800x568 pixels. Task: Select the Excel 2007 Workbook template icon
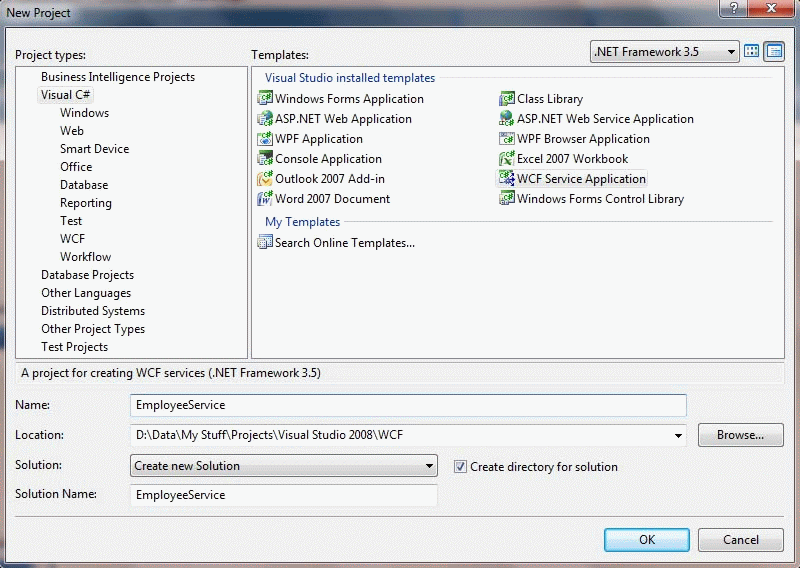(x=507, y=158)
